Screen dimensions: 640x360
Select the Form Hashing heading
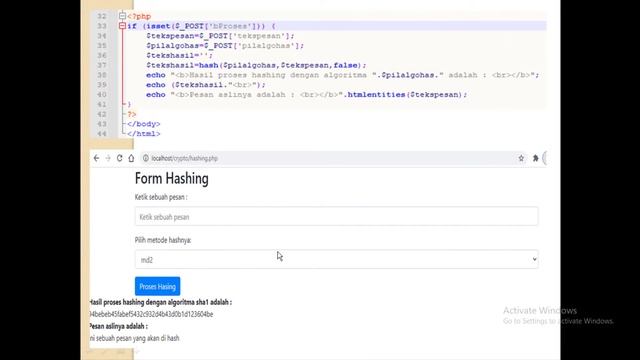(x=171, y=178)
